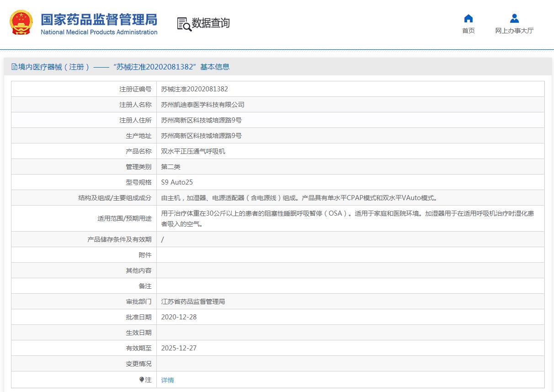The width and height of the screenshot is (554, 392).
Task: Click the 首页 text link
Action: click(469, 31)
